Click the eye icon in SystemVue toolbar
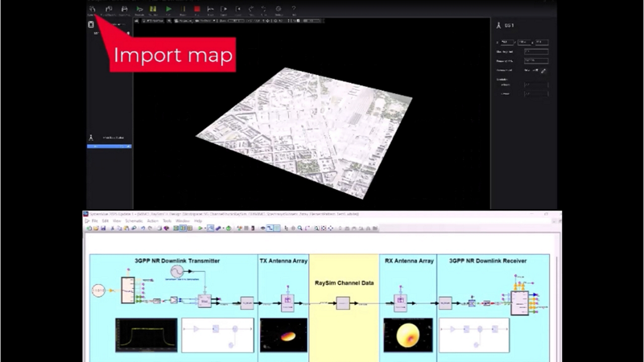644x362 pixels. (x=262, y=228)
